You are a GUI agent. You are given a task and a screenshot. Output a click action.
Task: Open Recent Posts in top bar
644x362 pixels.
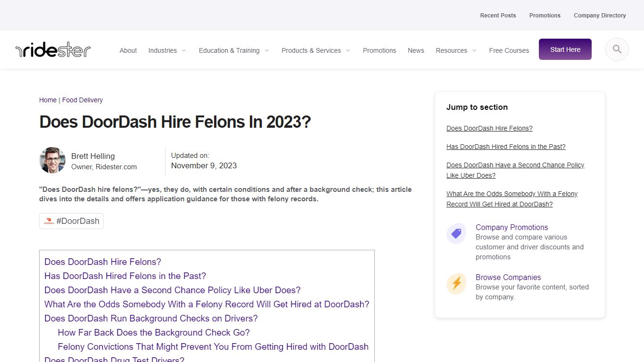coord(498,16)
